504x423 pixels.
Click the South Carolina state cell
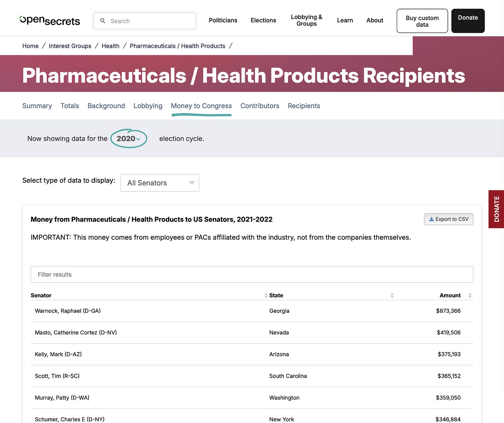pos(288,376)
